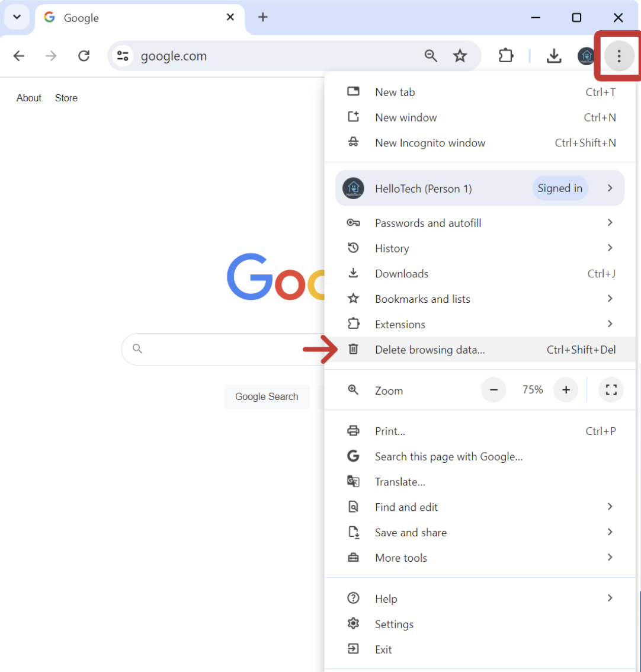641x672 pixels.
Task: Enter full screen mode from Zoom row
Action: pyautogui.click(x=611, y=390)
